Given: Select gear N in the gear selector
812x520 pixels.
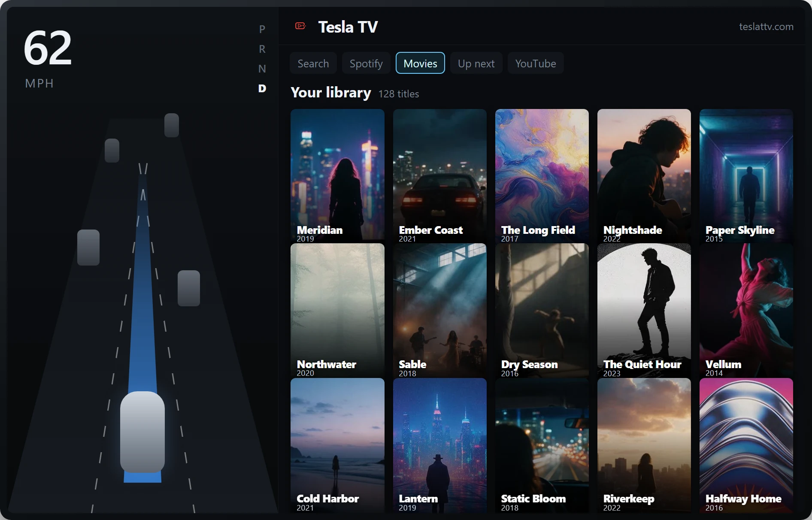Looking at the screenshot, I should click(262, 69).
